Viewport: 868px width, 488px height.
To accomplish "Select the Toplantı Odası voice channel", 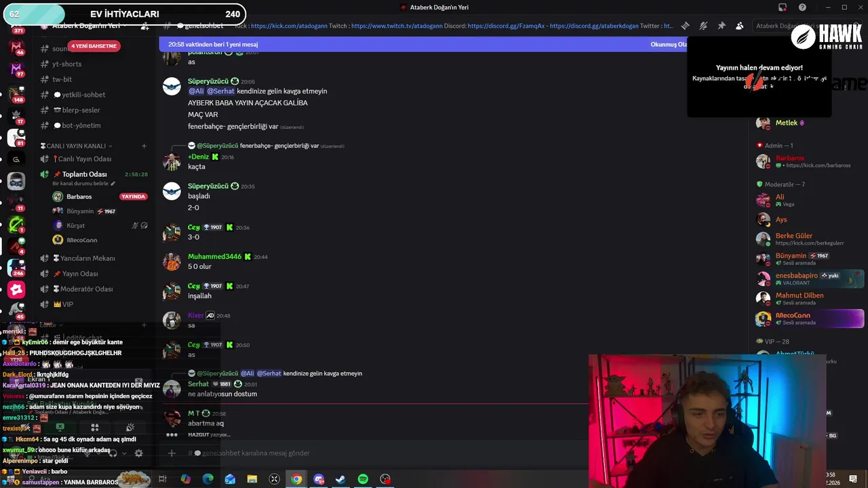I will 95,174.
